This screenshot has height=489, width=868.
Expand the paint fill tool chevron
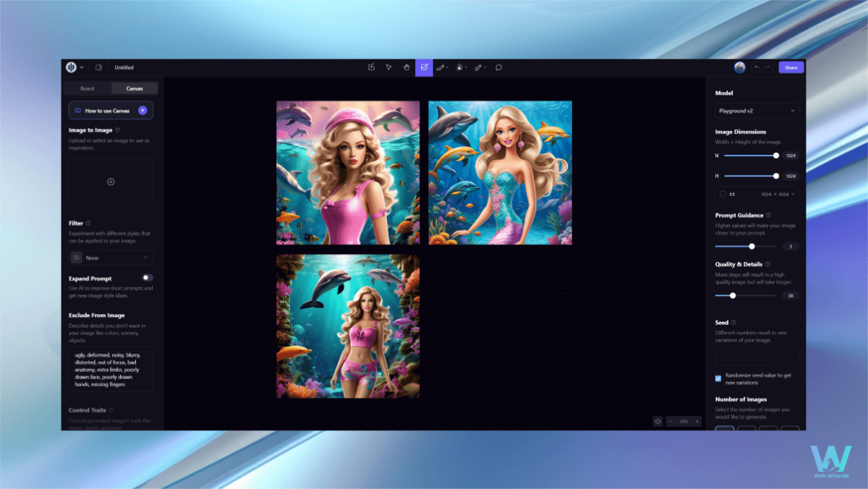tap(467, 67)
